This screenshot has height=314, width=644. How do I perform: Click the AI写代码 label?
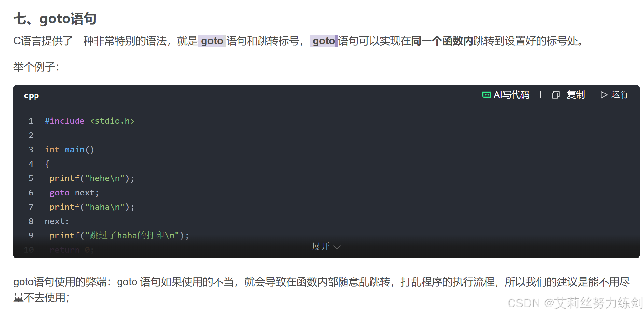(511, 95)
